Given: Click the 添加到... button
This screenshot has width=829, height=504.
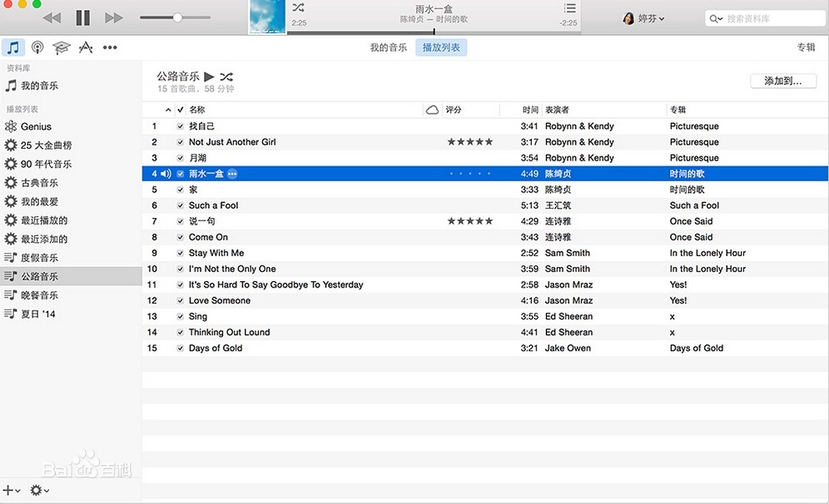Looking at the screenshot, I should tap(783, 81).
